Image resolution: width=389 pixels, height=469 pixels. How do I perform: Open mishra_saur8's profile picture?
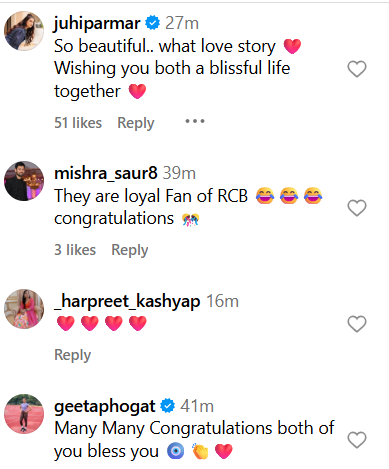coord(24,181)
